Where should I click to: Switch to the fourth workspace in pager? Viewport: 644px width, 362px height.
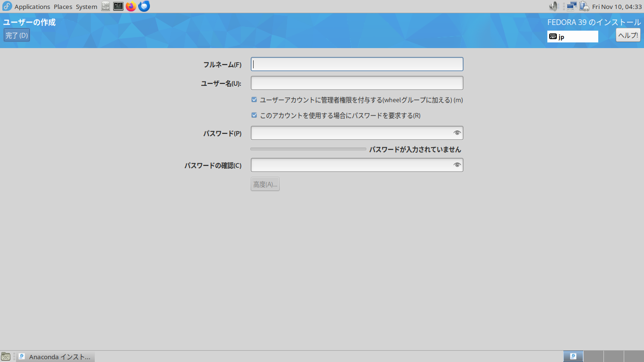pos(634,356)
